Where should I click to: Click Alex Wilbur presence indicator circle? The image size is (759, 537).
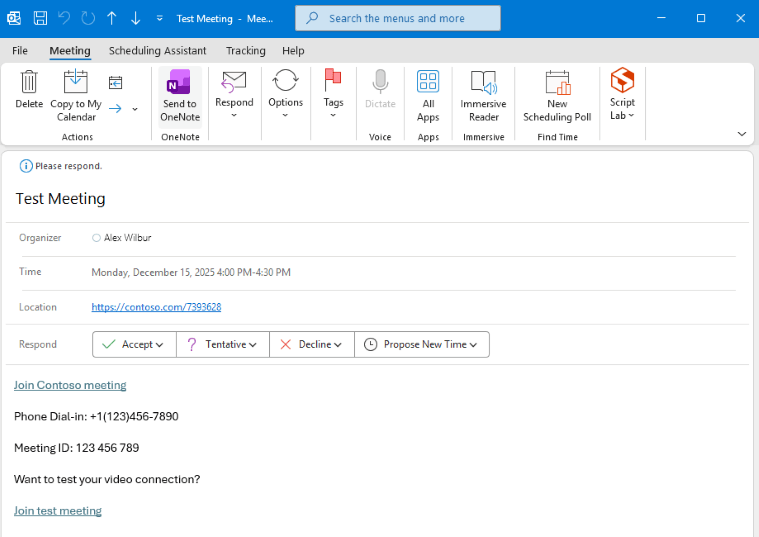click(96, 238)
